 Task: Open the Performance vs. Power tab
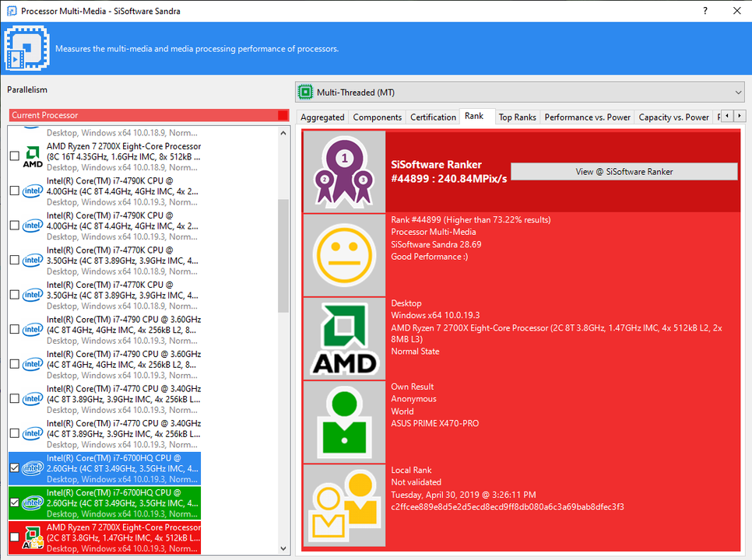coord(588,117)
